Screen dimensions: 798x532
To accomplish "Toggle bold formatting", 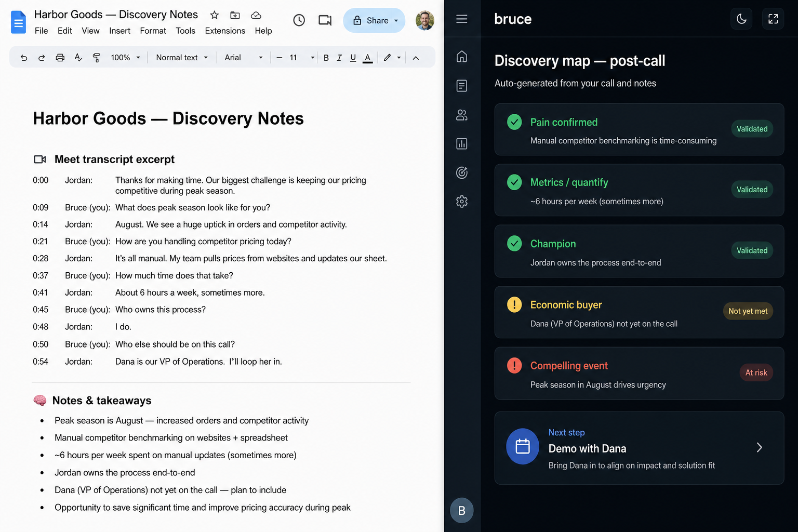I will coord(326,58).
